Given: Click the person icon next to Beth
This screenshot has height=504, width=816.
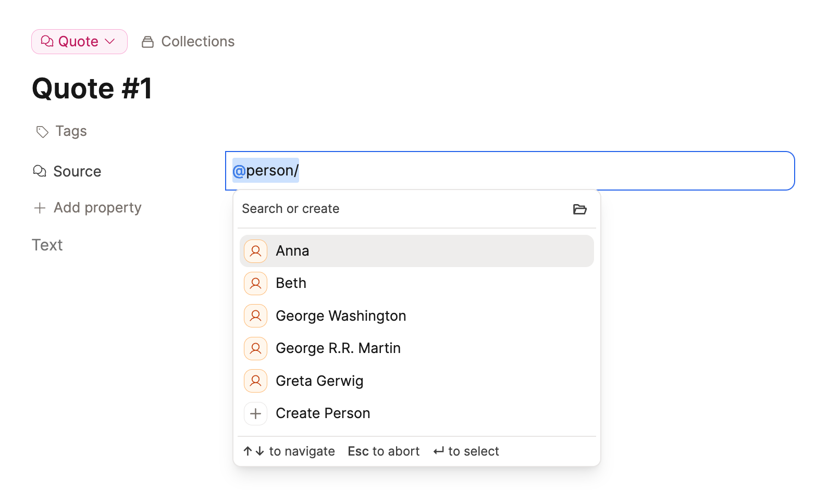Looking at the screenshot, I should point(255,283).
